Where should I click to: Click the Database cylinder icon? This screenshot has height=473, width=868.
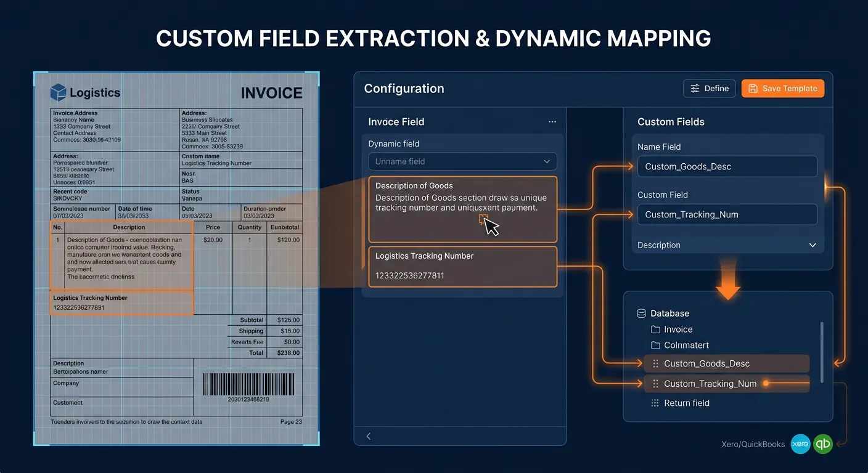coord(641,313)
